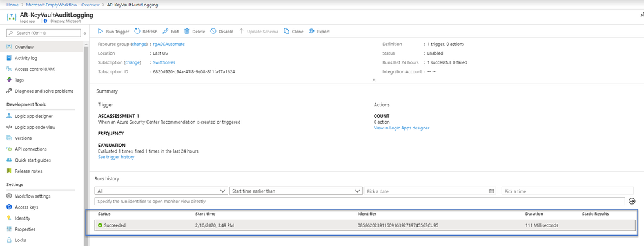Click the Static Results column header

pos(595,214)
